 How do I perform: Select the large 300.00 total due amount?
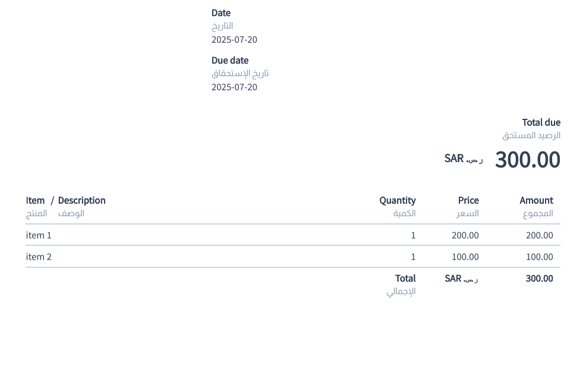(x=527, y=159)
